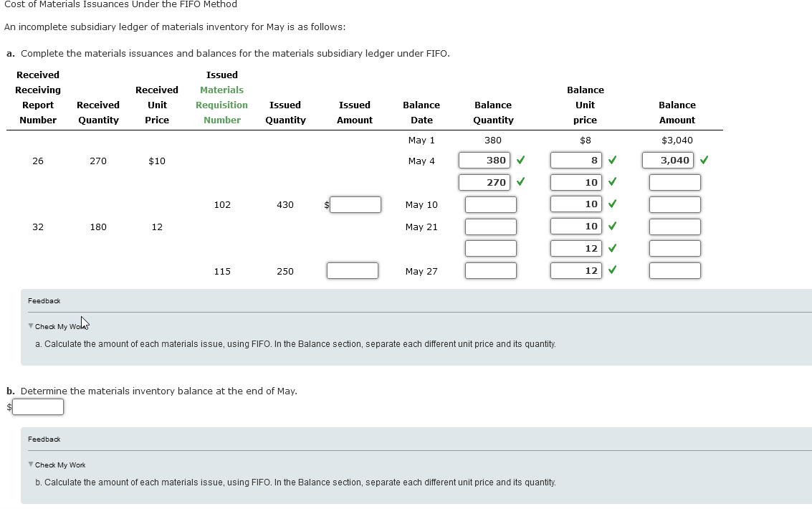Click Issued Amount field for requisition 102
The image size is (812, 509).
[355, 204]
